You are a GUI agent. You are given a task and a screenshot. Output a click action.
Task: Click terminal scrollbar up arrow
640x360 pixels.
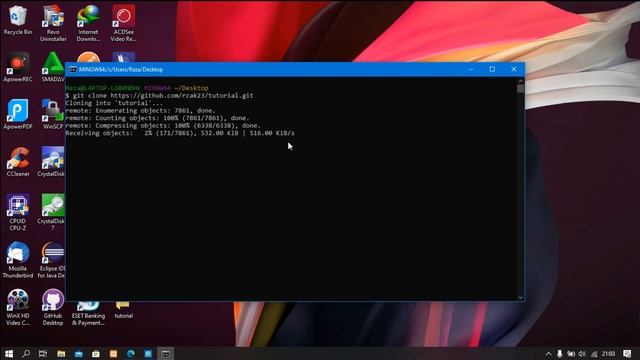click(x=520, y=81)
